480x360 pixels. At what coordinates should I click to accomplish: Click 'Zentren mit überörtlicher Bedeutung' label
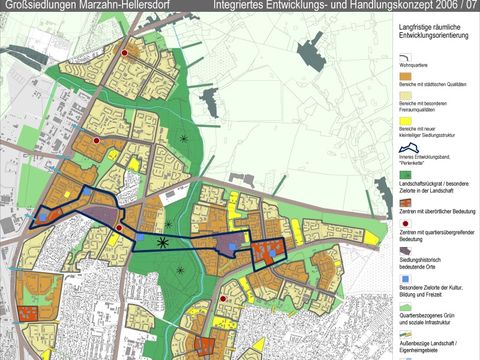click(437, 211)
